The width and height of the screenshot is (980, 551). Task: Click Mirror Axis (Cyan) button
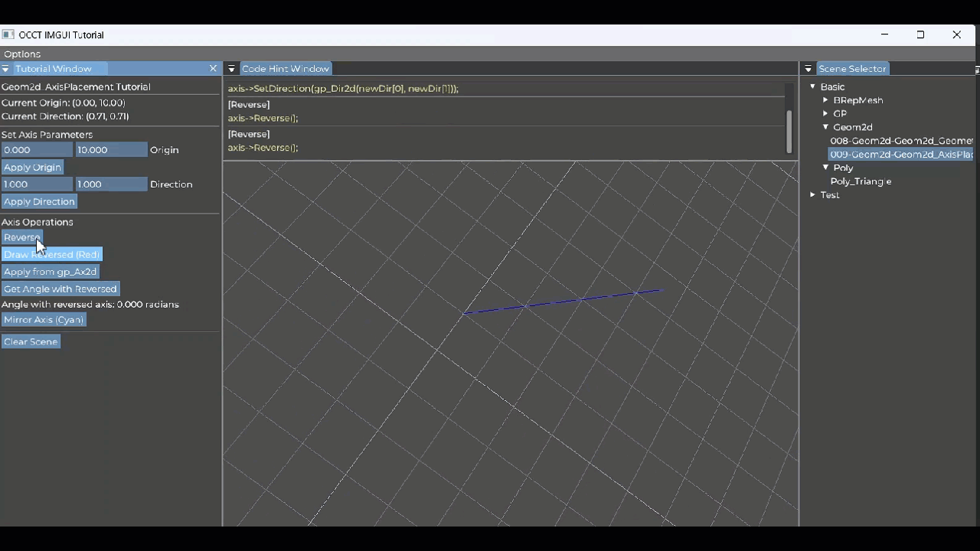pos(44,319)
